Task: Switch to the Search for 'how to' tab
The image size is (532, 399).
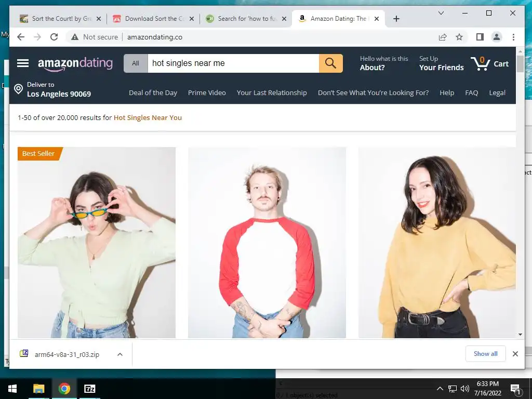Action: coord(247,19)
